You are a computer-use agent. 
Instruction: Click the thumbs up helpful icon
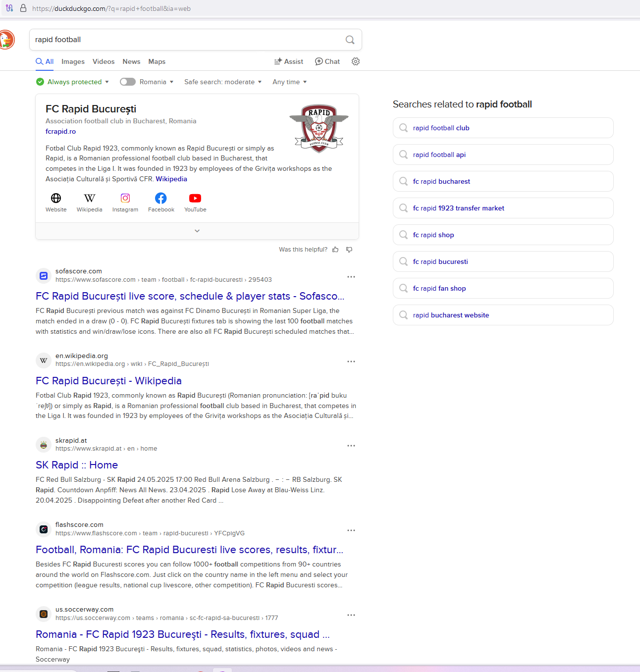[x=335, y=250]
